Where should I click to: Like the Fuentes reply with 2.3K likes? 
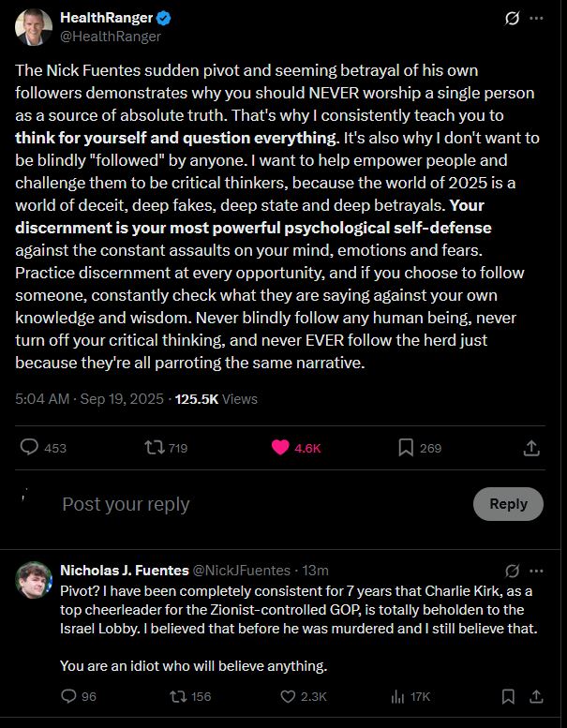[x=291, y=696]
